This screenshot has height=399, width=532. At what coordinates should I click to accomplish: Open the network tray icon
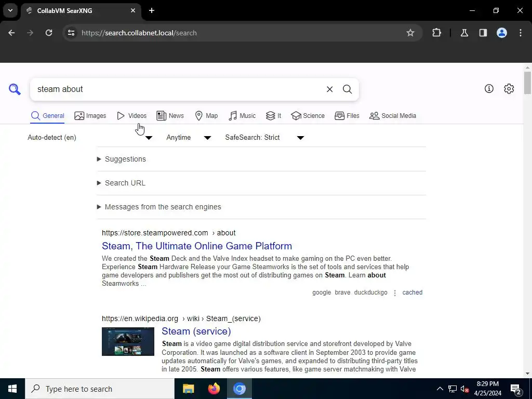click(x=453, y=389)
